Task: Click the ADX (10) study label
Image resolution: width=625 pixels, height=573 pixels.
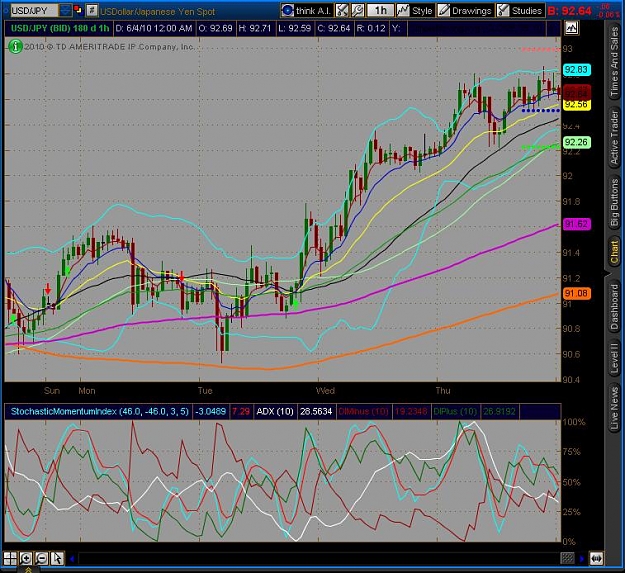Action: [275, 411]
